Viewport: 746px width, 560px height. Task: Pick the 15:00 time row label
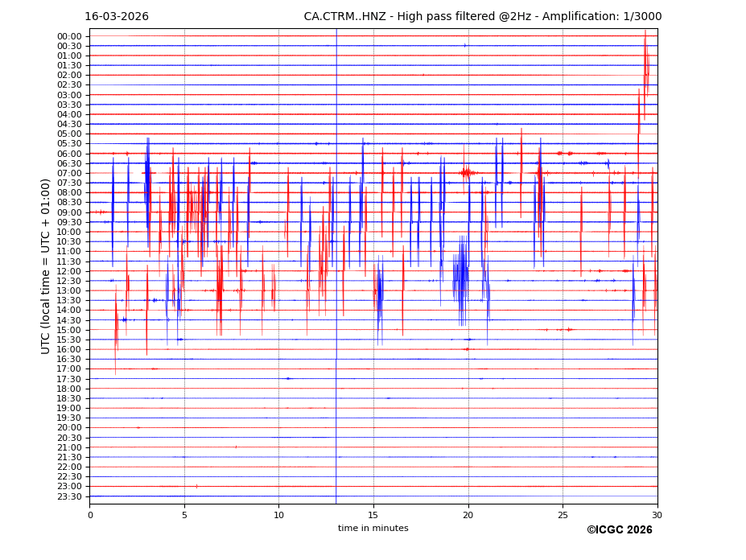[69, 330]
